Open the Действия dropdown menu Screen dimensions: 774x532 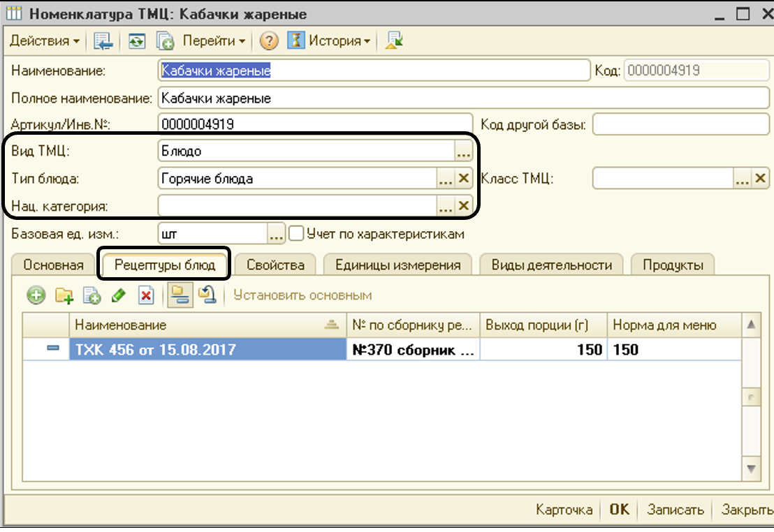[x=45, y=41]
